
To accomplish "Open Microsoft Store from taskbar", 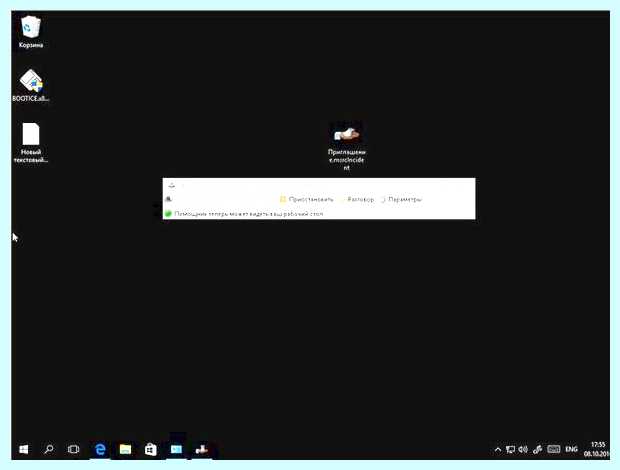I will click(x=151, y=449).
